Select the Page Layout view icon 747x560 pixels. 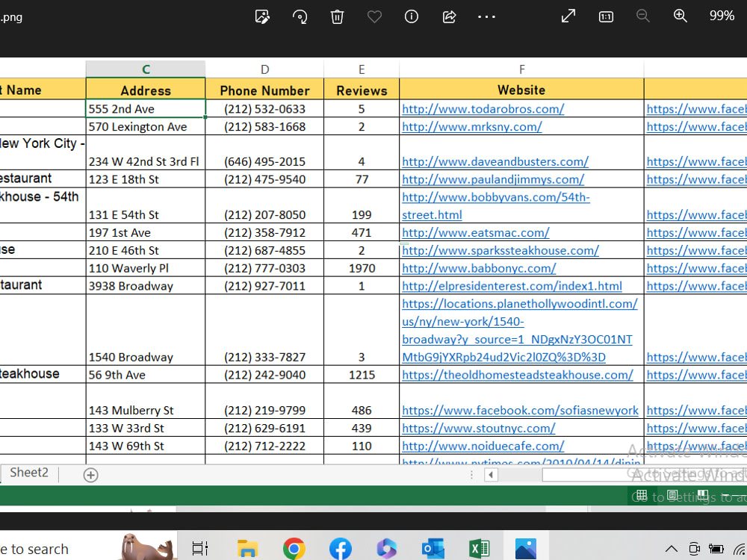[673, 495]
